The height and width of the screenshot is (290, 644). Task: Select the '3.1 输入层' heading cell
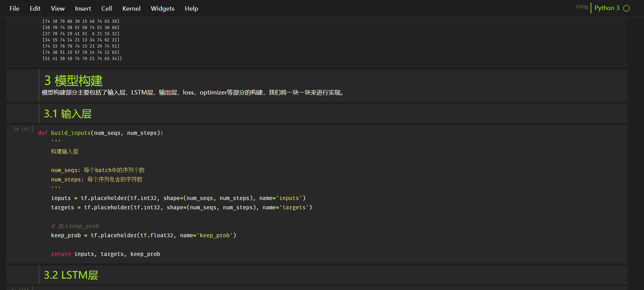[68, 114]
